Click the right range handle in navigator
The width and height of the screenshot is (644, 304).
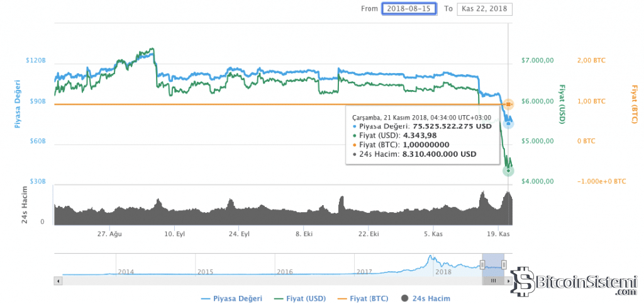pos(505,264)
